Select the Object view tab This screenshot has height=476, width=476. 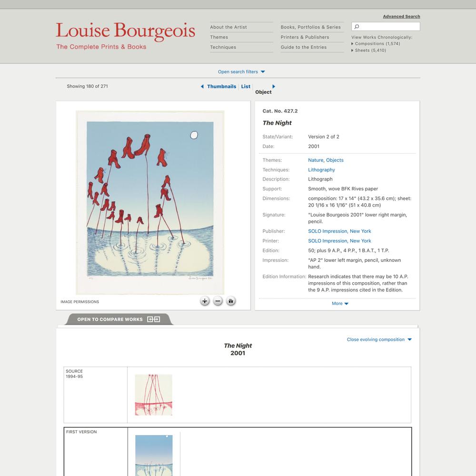pos(263,92)
